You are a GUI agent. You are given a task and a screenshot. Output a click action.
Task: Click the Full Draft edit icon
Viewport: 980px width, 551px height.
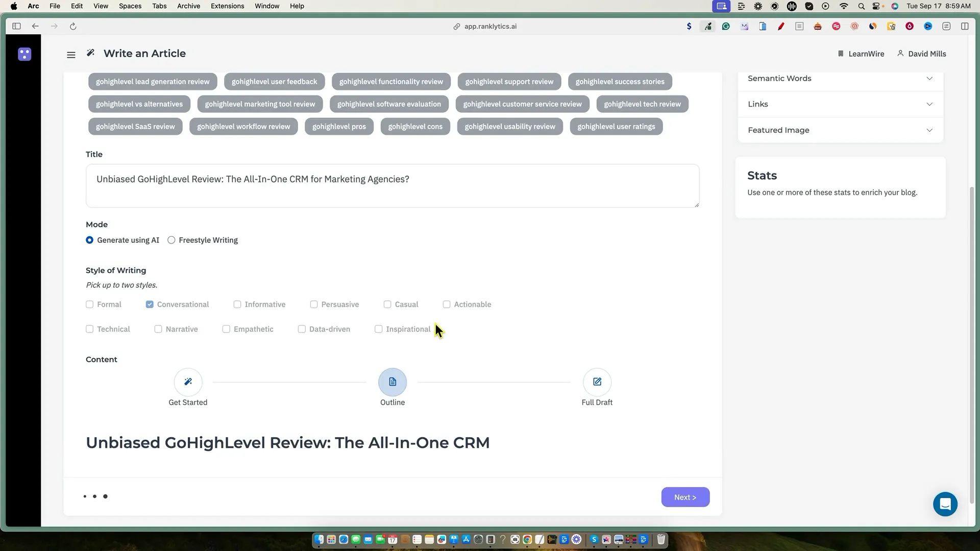click(597, 382)
